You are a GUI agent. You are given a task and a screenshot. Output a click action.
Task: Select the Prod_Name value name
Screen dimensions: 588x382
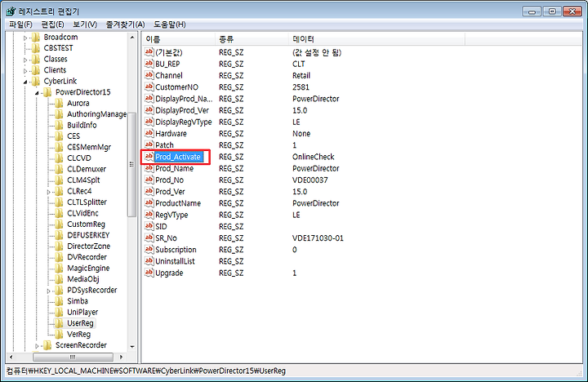tap(175, 169)
